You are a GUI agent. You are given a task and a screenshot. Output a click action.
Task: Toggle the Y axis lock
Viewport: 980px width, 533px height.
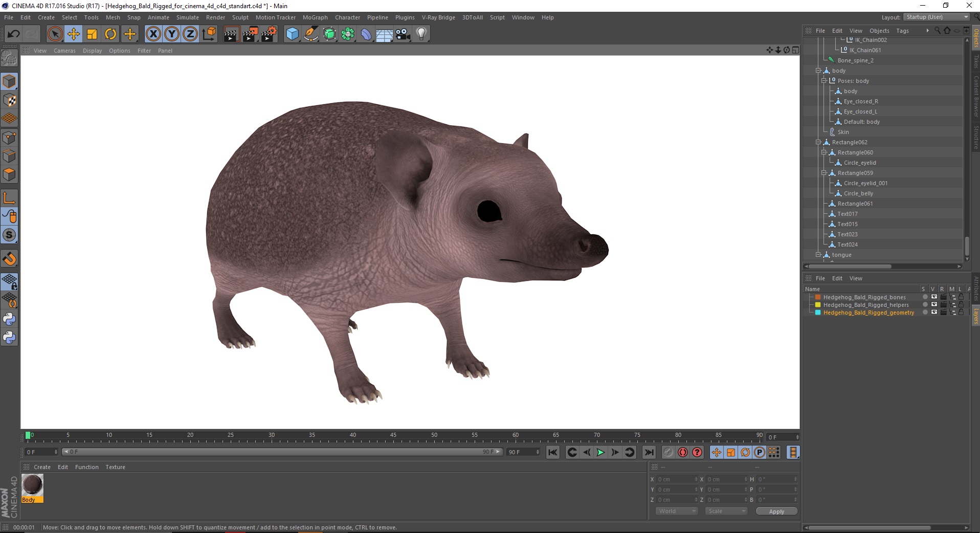coord(172,34)
